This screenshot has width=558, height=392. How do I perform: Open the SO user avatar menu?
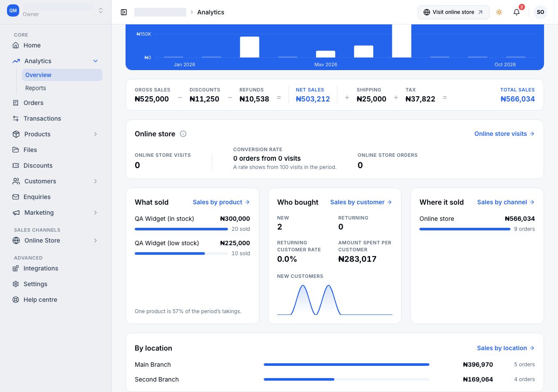[541, 12]
